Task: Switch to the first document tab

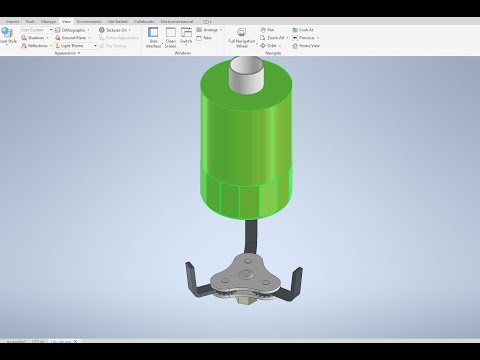Action: click(x=16, y=342)
